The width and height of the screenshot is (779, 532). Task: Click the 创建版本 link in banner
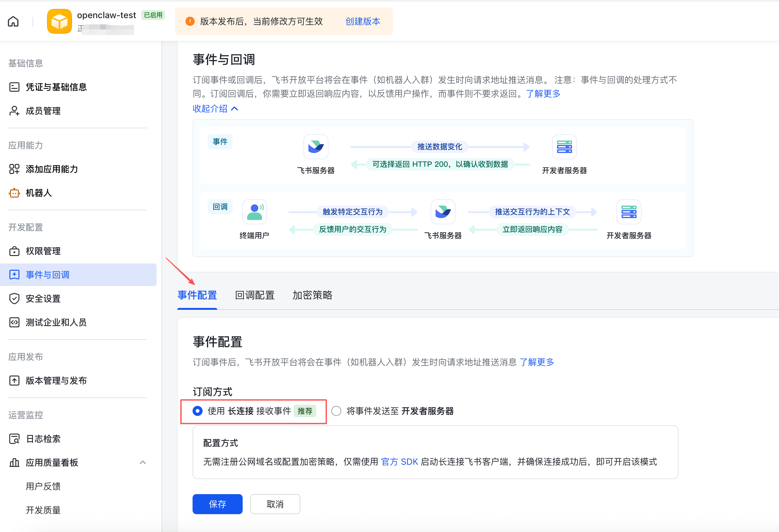[x=362, y=21]
